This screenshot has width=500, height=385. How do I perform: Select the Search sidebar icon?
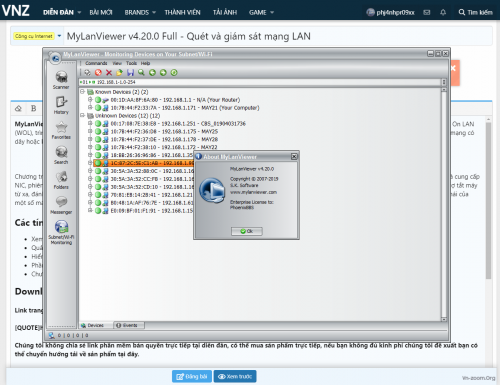point(61,155)
